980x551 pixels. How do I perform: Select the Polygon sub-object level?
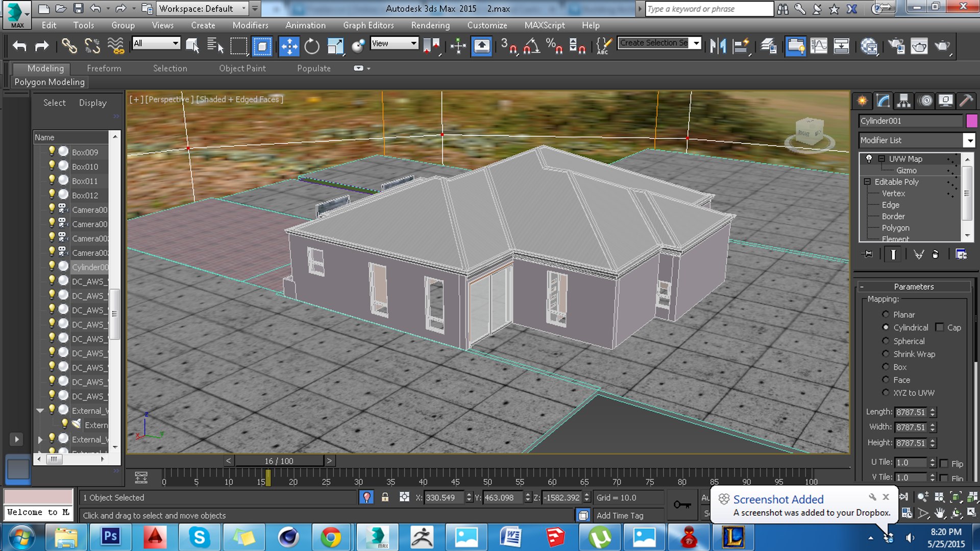click(x=896, y=228)
